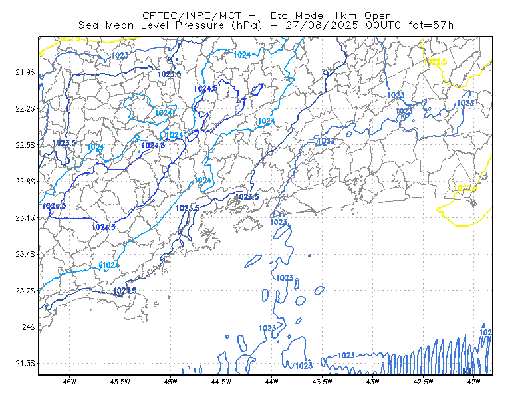Pick the 43.5W longitude axis label

coord(323,382)
